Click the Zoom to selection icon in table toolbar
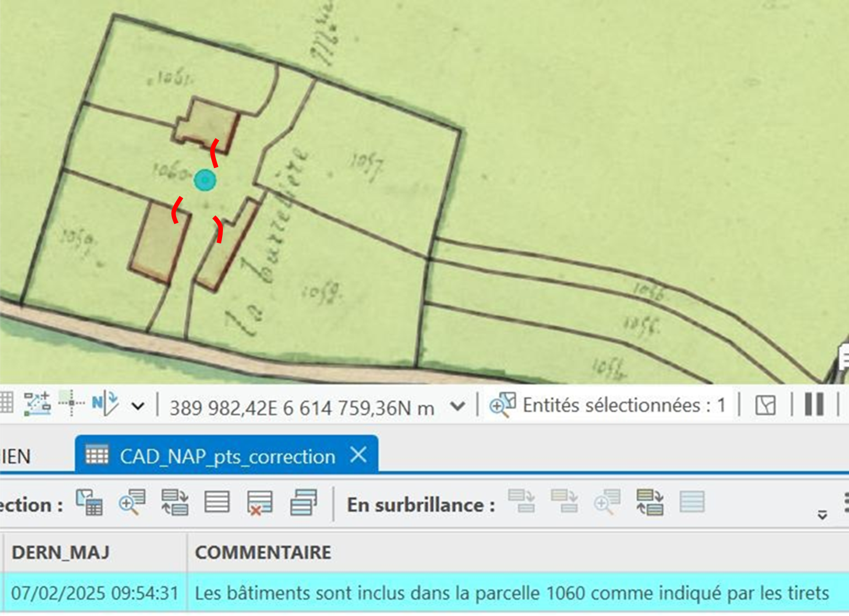 [x=132, y=502]
